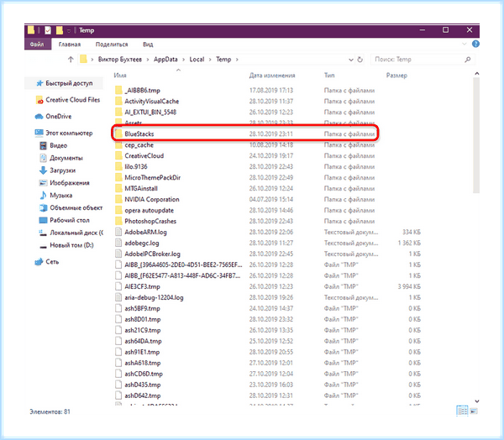Select the cep_cache folder

(x=139, y=145)
